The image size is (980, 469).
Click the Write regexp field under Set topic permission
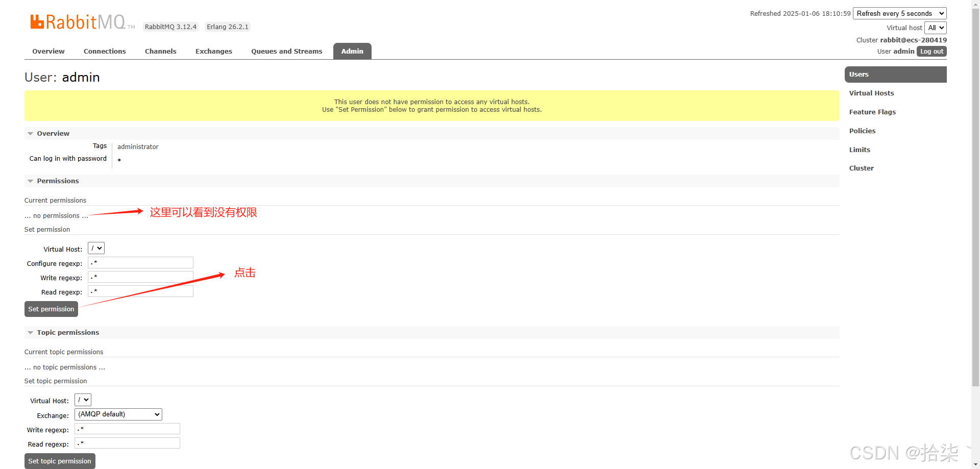127,429
